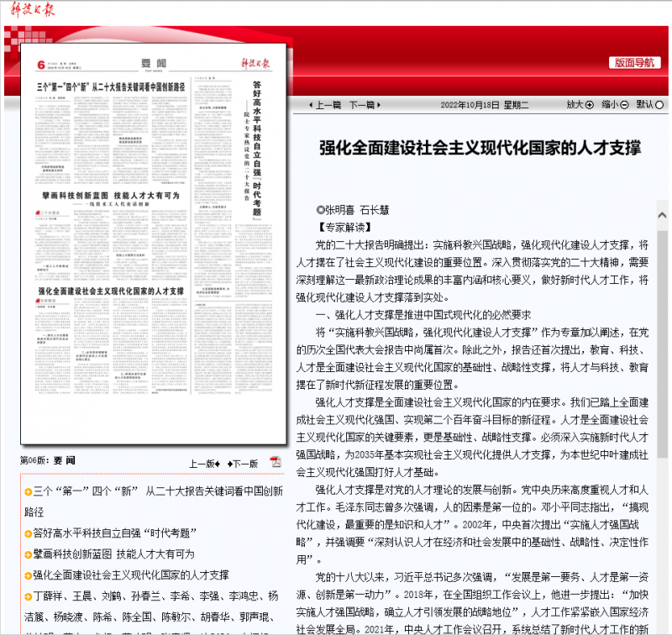The image size is (672, 635).
Task: Click the 【专家解读】 label
Action: click(344, 228)
